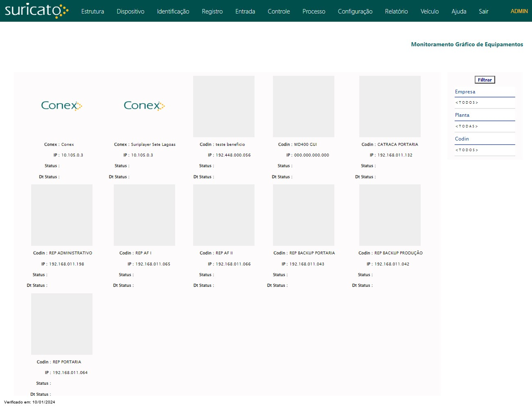Screen dimensions: 532x408
Task: Select the REP ADMINISTRATIVO device thumbnail
Action: tap(62, 215)
